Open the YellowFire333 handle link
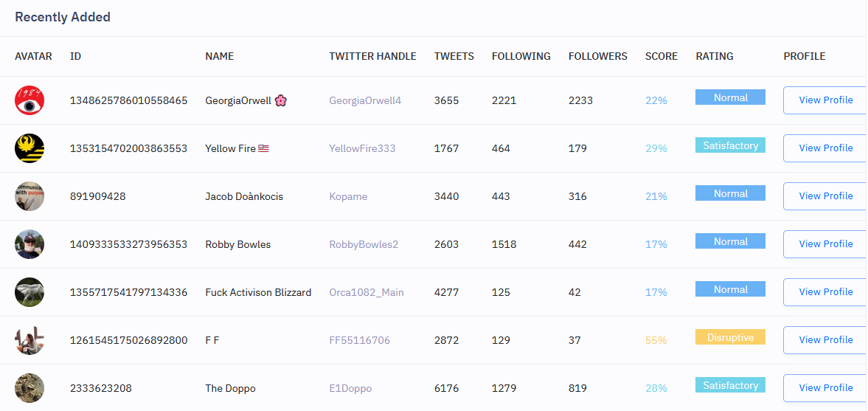This screenshot has height=411, width=868. (362, 148)
